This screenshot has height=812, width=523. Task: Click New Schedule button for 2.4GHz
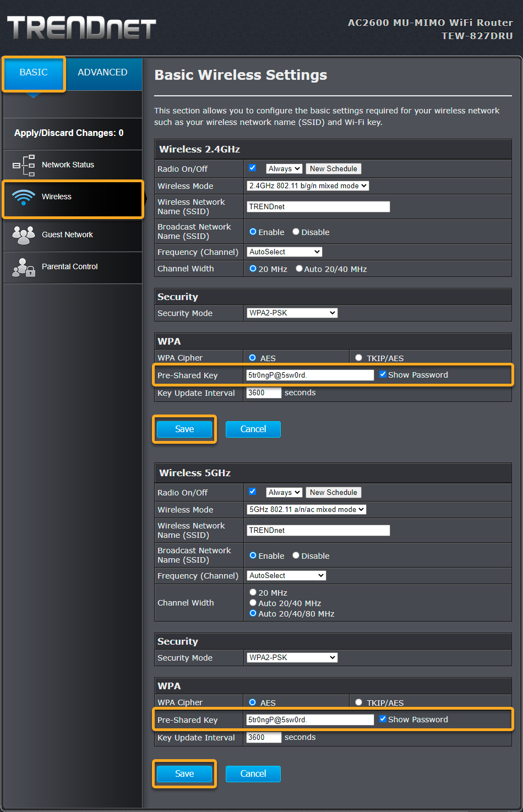(x=334, y=169)
